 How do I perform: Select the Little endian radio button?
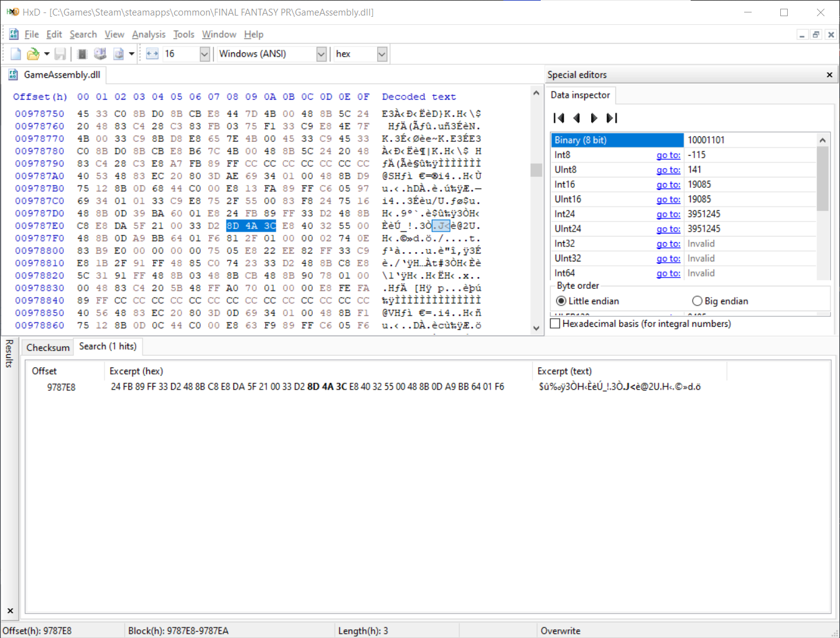tap(587, 301)
